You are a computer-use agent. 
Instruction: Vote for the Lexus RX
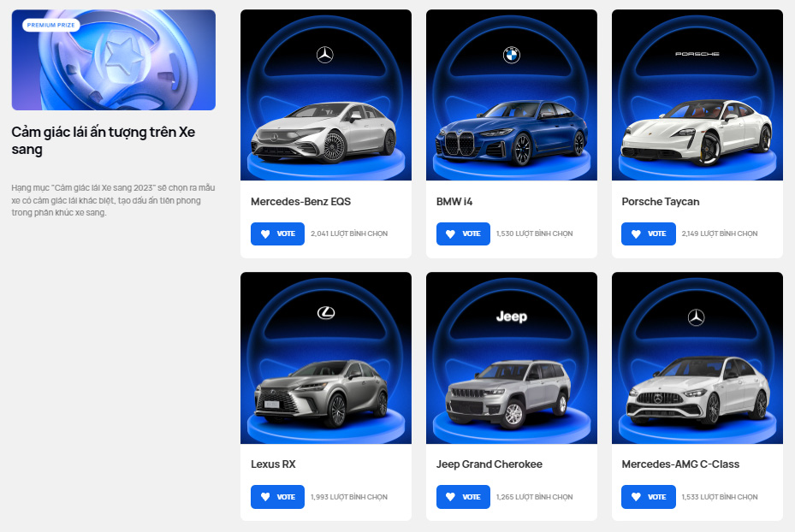coord(277,497)
